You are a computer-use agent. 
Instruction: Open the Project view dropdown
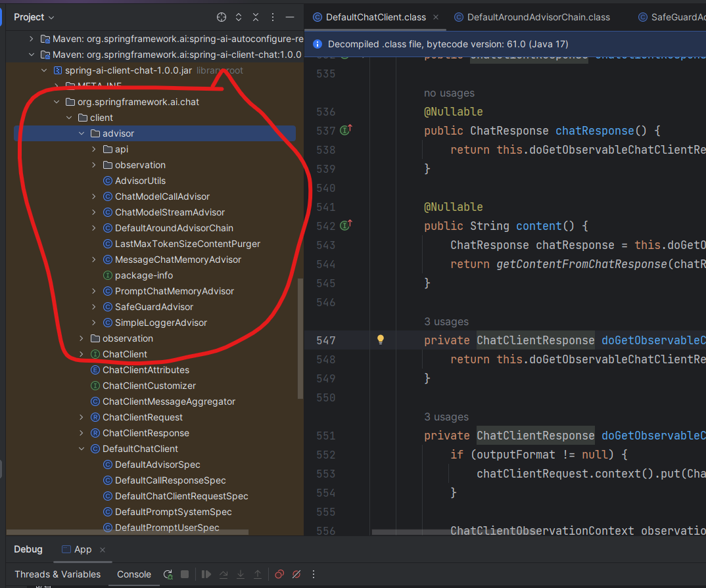[x=34, y=17]
